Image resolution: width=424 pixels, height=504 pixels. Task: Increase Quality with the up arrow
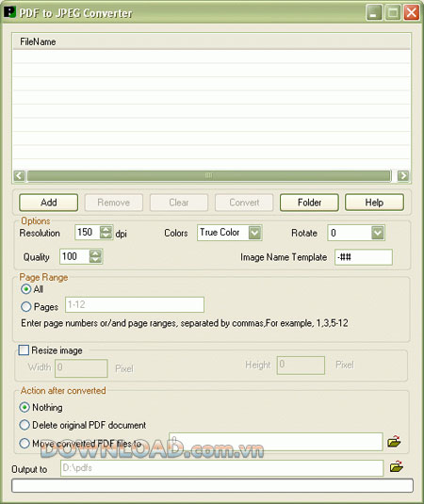pyautogui.click(x=95, y=253)
